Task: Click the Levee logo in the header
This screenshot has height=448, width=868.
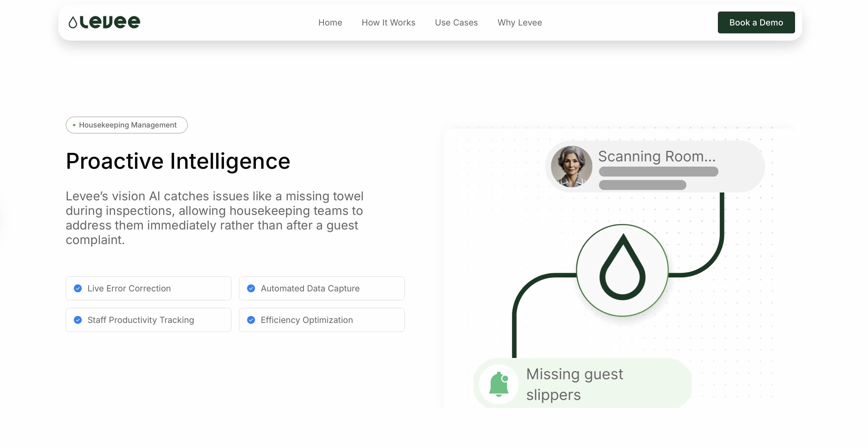Action: 104,22
